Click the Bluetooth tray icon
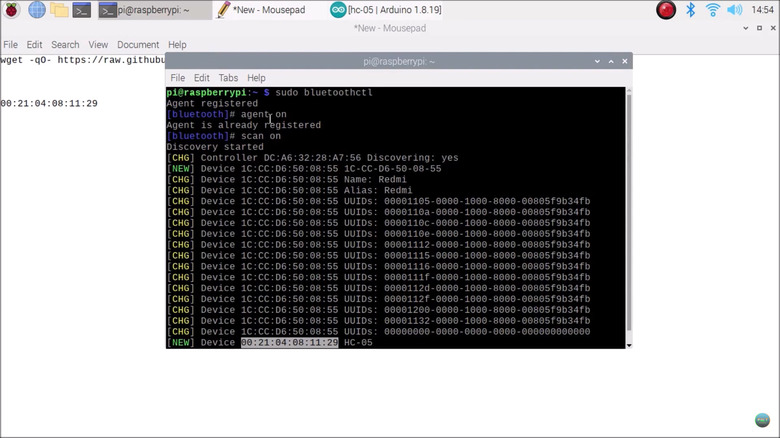780x438 pixels. (x=690, y=10)
